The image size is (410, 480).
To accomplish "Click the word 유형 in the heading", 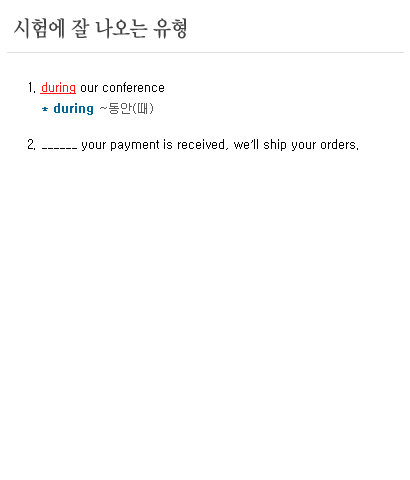I will tap(170, 29).
